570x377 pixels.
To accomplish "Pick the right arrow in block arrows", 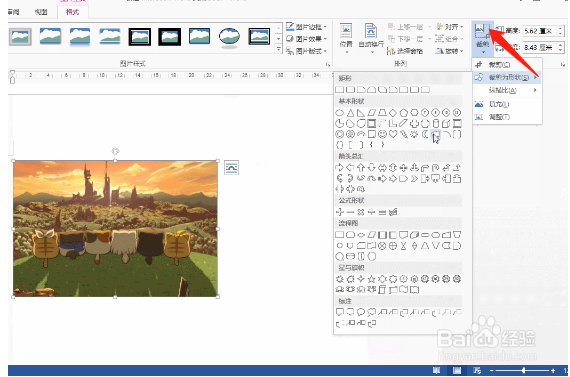I will pos(340,168).
